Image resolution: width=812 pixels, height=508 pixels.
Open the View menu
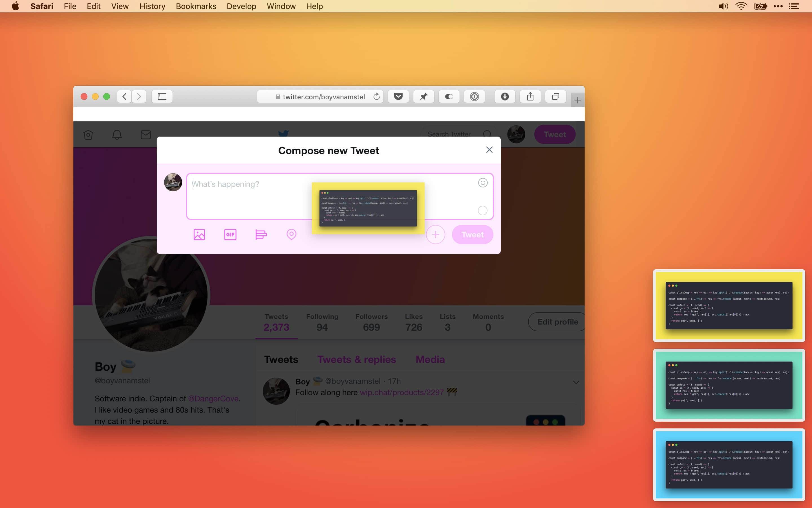tap(120, 6)
